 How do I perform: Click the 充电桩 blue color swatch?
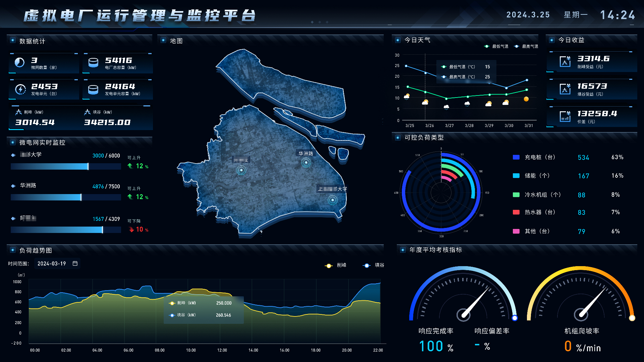516,157
